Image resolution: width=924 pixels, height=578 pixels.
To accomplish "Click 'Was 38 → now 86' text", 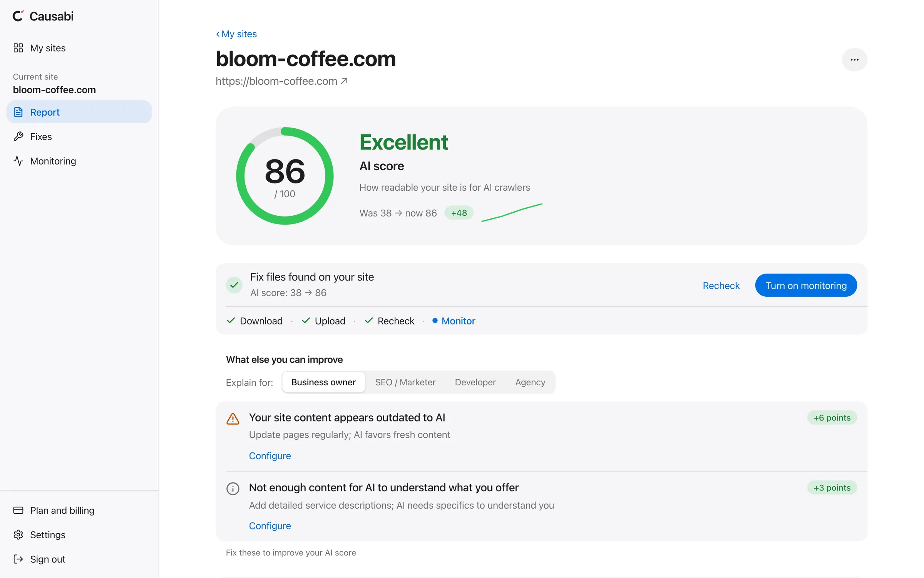I will pyautogui.click(x=398, y=213).
